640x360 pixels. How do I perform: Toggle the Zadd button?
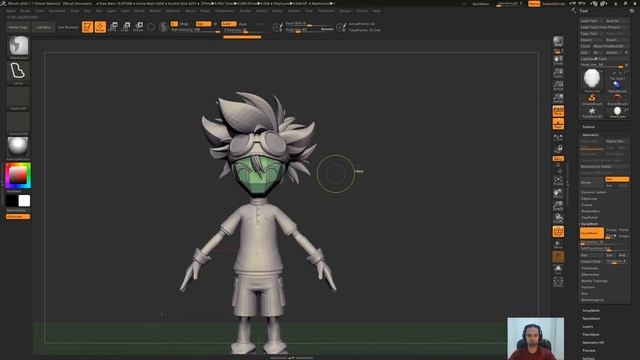pos(229,24)
